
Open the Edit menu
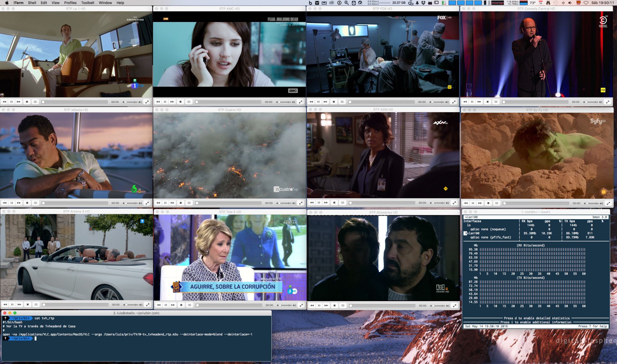pyautogui.click(x=44, y=3)
